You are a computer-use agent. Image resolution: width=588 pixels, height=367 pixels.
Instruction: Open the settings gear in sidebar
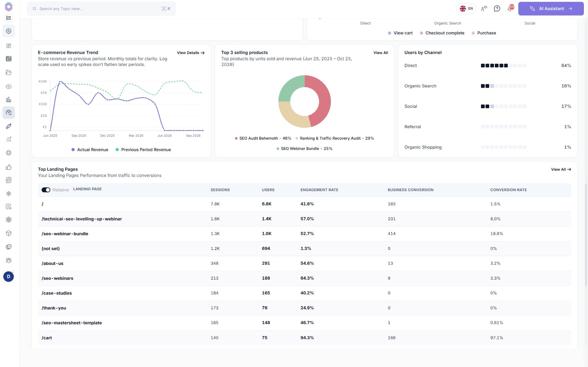pos(9,31)
